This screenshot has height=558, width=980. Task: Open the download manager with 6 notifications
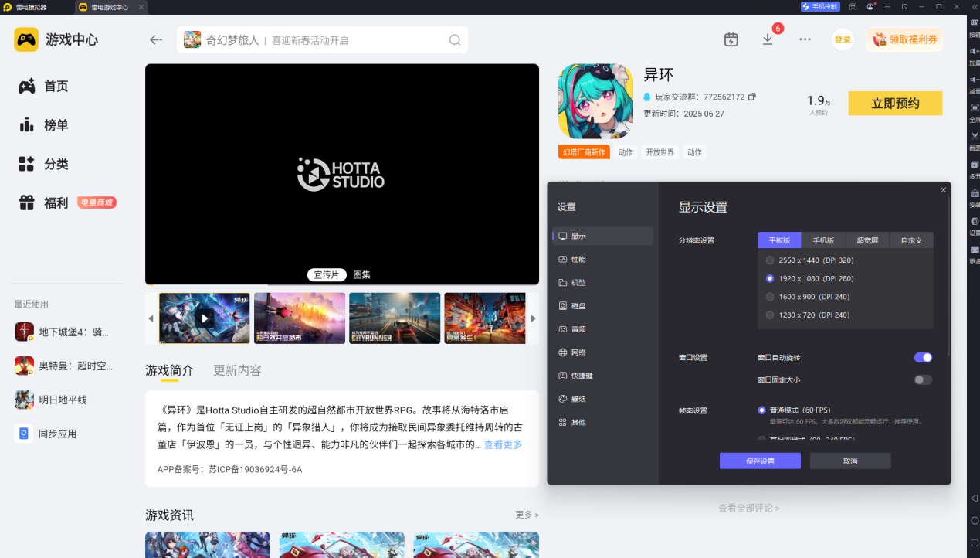point(768,39)
